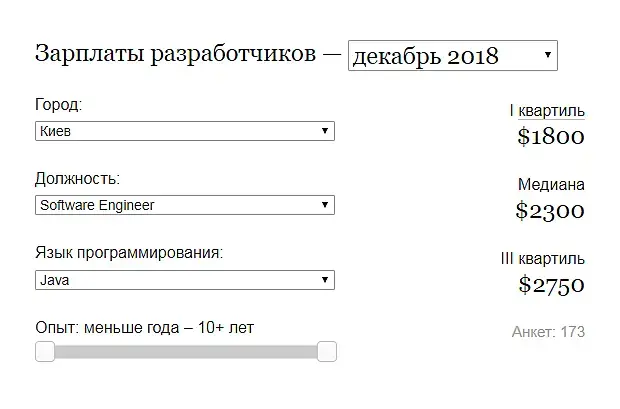The image size is (620, 409).
Task: Open the Должность dropdown showing Software Engineer
Action: (184, 205)
